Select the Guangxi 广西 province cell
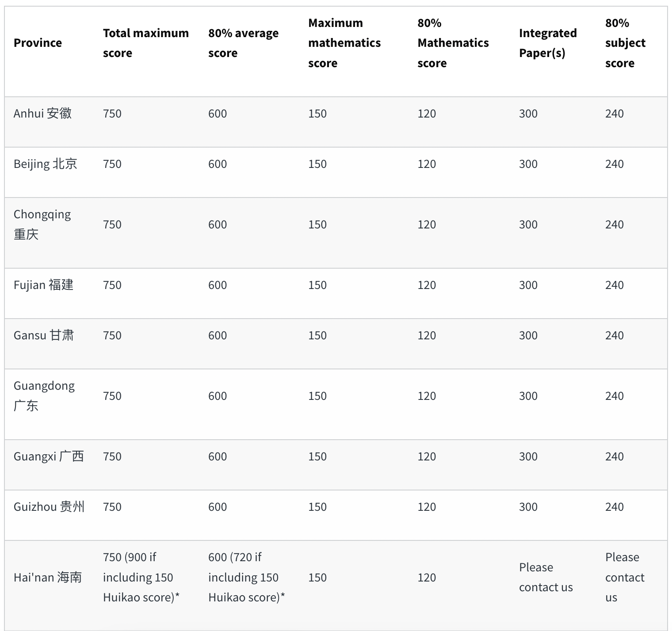Screen dimensions: 672x631 click(49, 456)
